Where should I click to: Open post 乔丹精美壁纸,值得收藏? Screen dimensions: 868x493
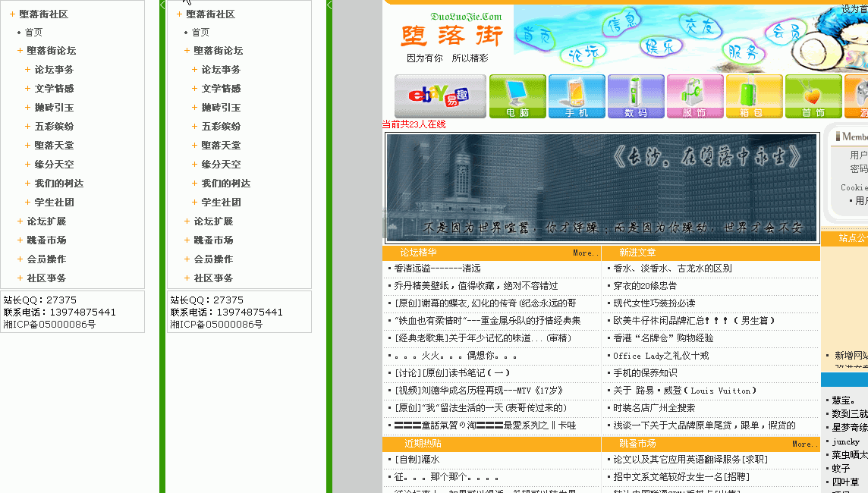[x=476, y=286]
